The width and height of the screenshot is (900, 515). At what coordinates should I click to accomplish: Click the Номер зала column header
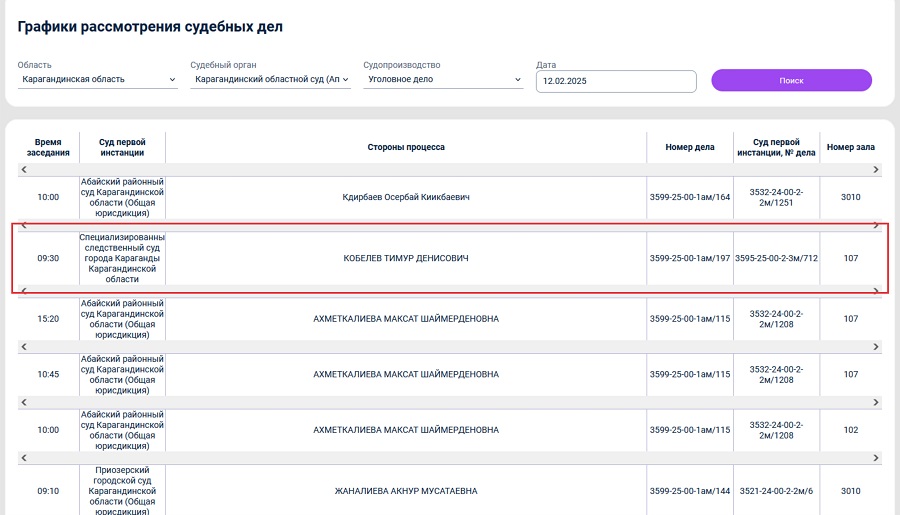tap(851, 147)
